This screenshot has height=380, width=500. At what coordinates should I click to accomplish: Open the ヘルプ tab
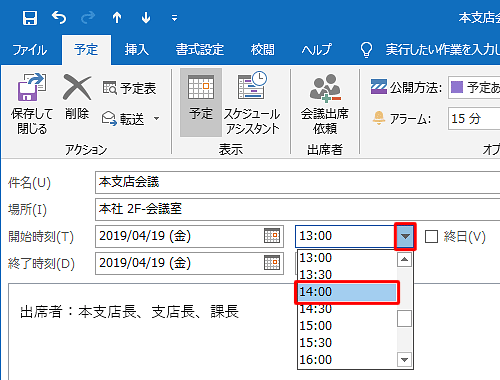(317, 50)
